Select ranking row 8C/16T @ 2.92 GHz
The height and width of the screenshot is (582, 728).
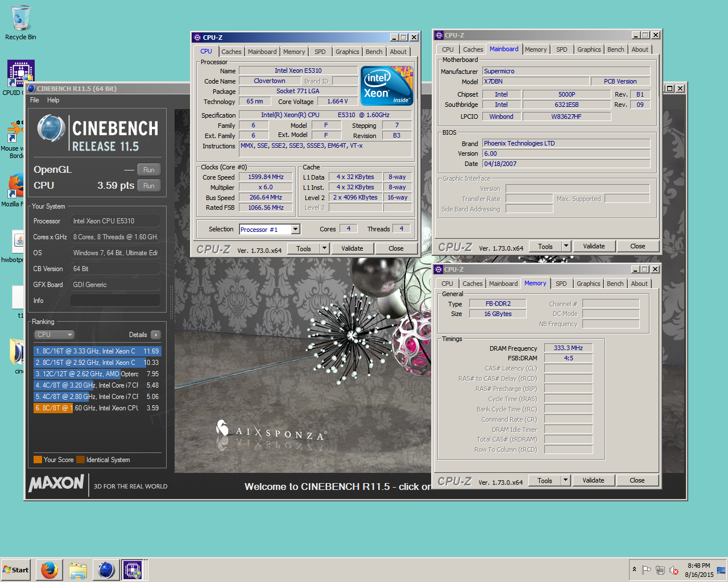click(97, 363)
